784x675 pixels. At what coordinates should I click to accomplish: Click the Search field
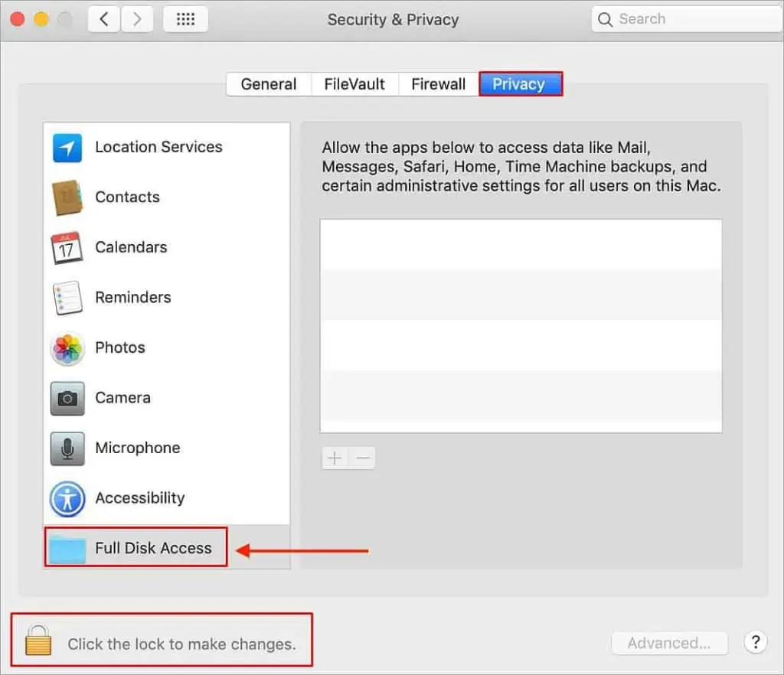[x=685, y=18]
